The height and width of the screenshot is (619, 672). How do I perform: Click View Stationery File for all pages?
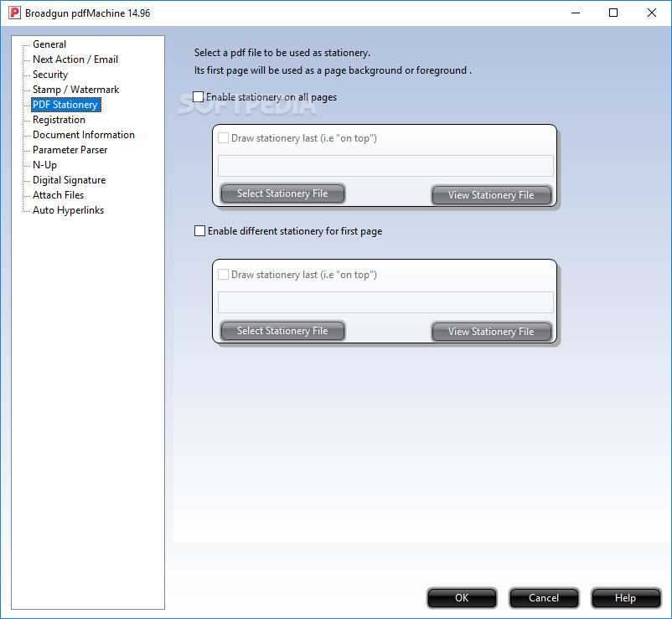(491, 195)
